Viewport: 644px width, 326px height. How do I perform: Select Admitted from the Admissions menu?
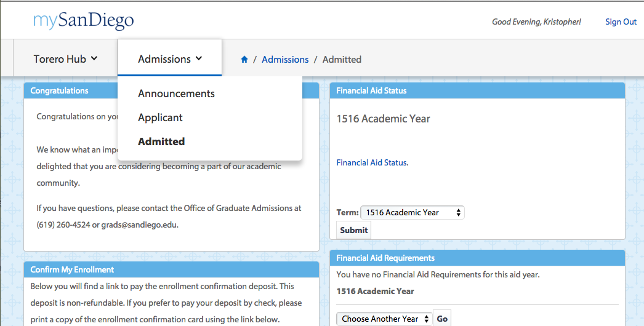[x=161, y=141]
